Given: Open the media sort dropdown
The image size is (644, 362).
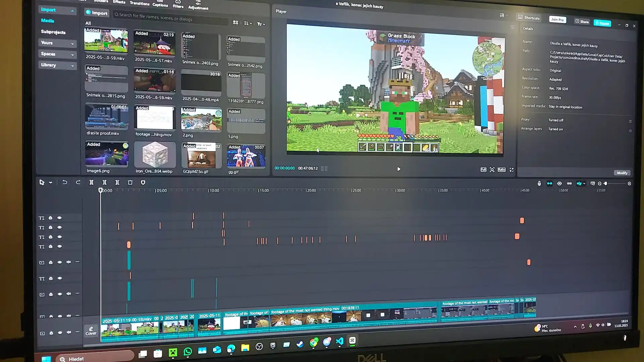Looking at the screenshot, I should pyautogui.click(x=248, y=23).
